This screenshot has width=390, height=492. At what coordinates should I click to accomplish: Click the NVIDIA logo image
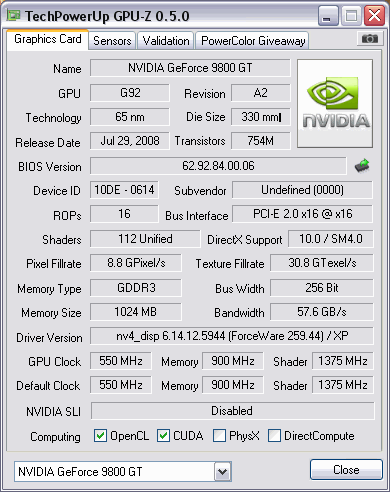point(335,103)
